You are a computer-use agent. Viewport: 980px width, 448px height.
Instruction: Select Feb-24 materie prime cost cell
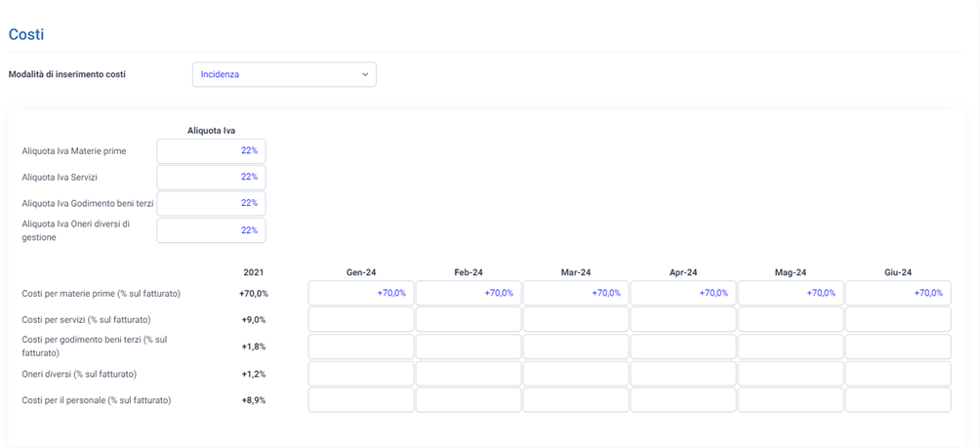469,293
